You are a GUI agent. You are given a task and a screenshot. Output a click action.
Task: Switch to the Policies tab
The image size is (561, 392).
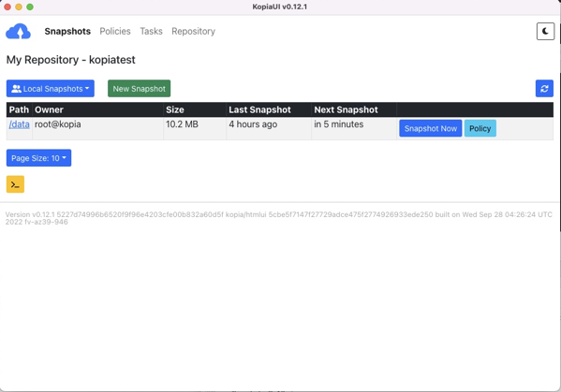pos(115,32)
